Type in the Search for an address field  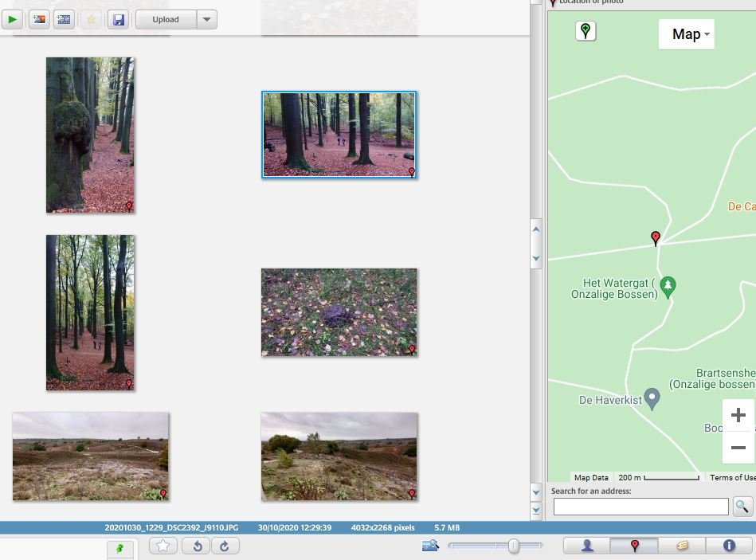(640, 507)
